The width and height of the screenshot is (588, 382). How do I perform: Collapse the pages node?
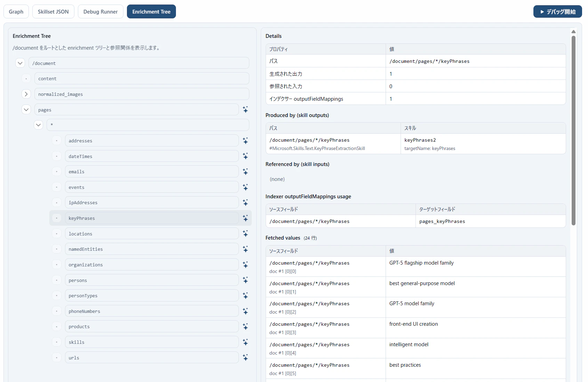(x=26, y=110)
